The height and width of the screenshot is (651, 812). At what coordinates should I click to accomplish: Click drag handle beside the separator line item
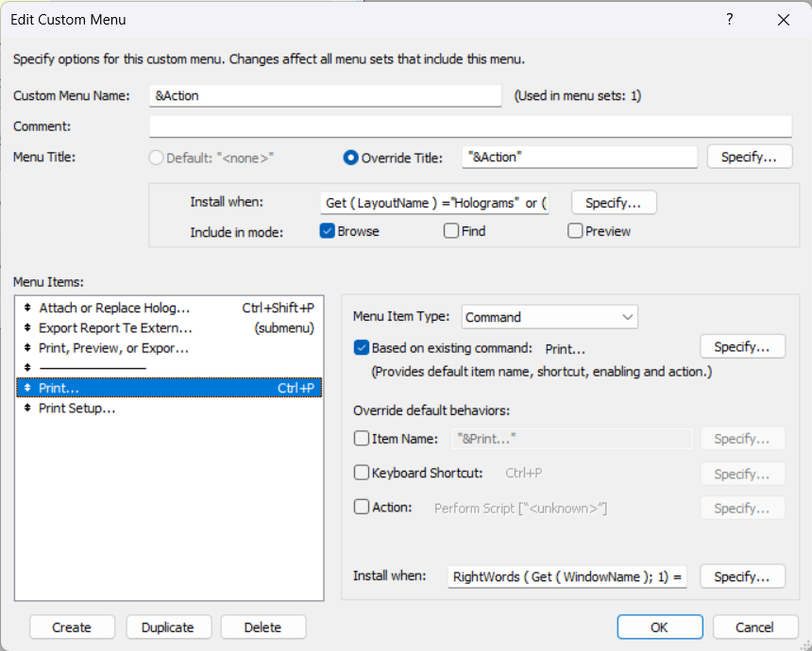[x=28, y=368]
